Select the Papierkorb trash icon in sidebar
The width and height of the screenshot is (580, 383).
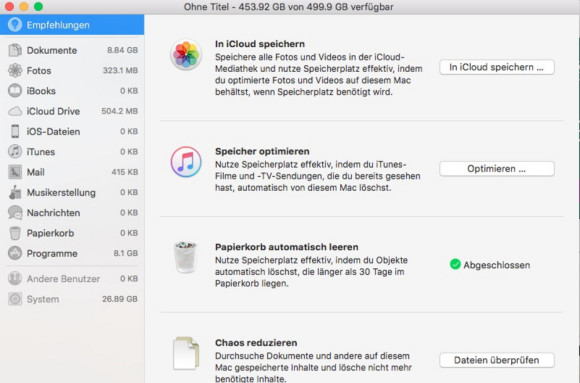click(15, 233)
